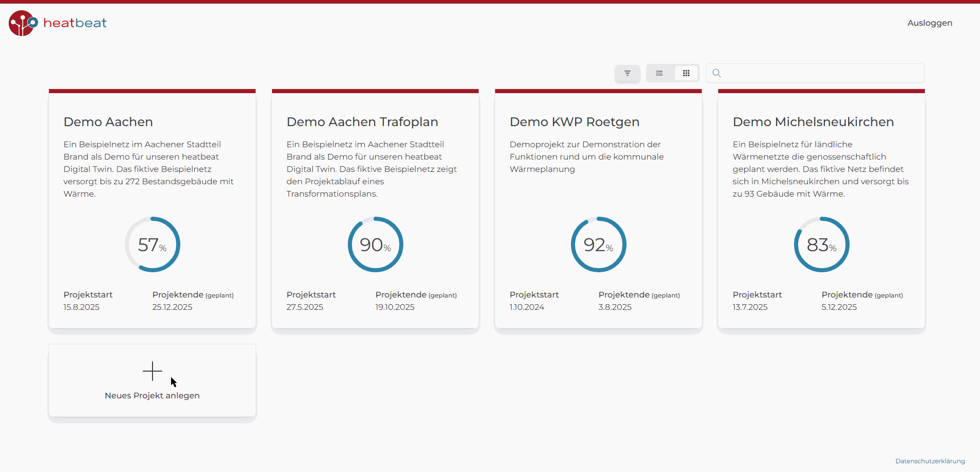Open the Demo Michelsneukirchen title
The image size is (980, 472).
[813, 122]
